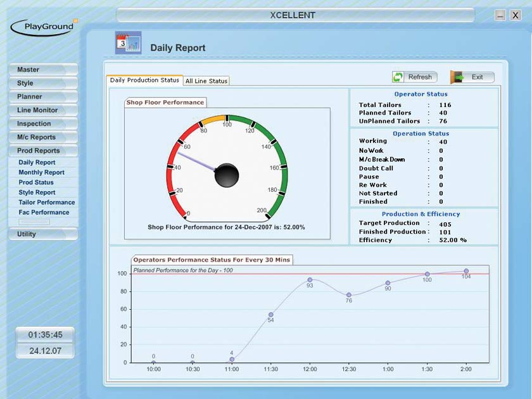
Task: Click the Exit door icon
Action: pos(456,77)
